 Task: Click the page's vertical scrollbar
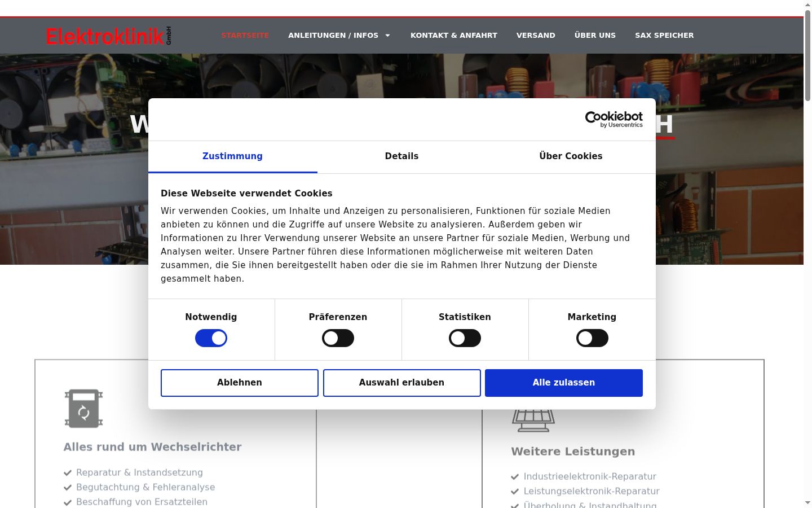point(807,55)
